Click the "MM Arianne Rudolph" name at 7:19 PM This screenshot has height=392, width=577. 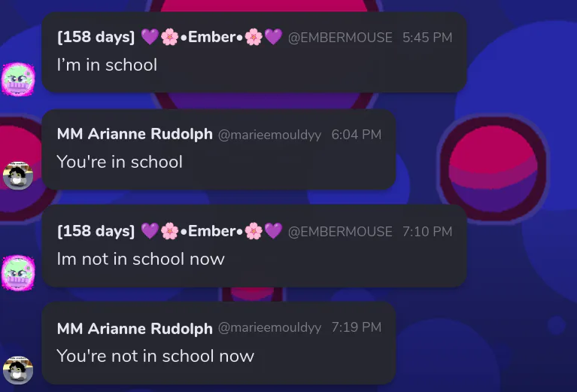pos(135,328)
